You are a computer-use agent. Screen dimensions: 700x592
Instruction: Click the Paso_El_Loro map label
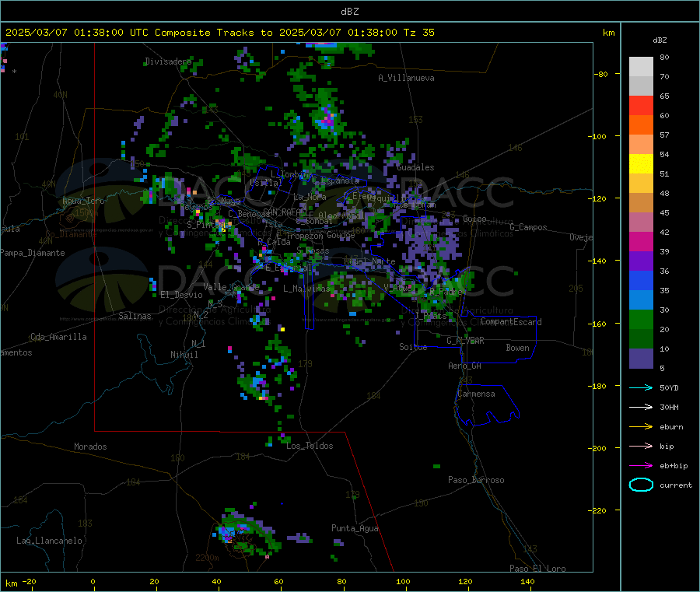(x=537, y=569)
